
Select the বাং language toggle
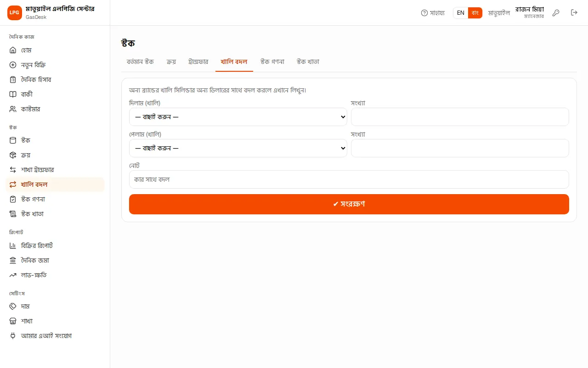[475, 13]
